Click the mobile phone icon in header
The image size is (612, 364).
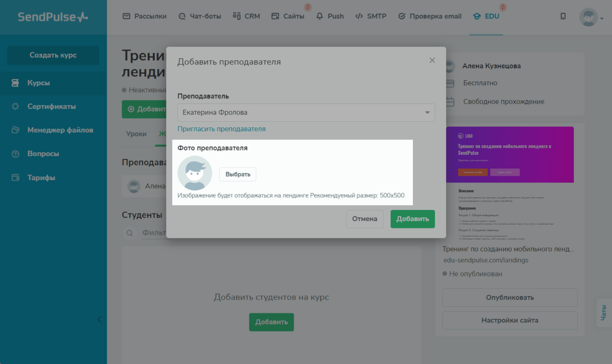(563, 16)
